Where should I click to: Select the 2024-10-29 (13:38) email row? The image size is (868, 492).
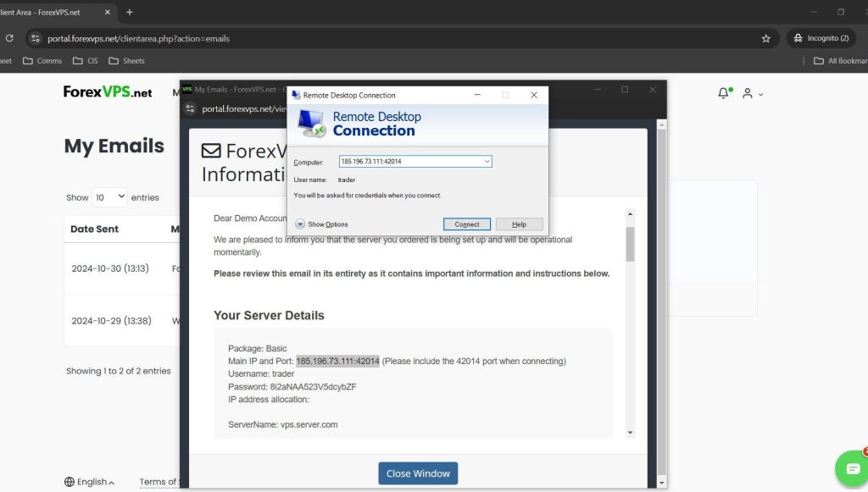pos(122,321)
